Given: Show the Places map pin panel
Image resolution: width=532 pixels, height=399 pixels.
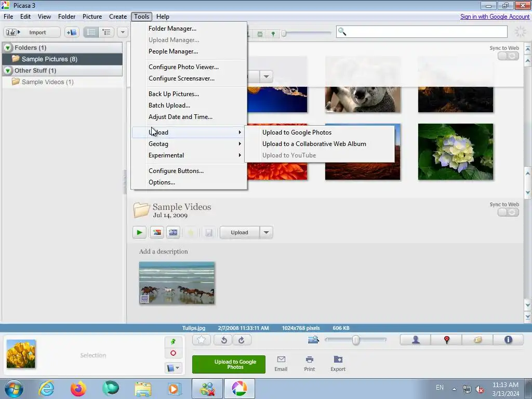Looking at the screenshot, I should pos(446,340).
